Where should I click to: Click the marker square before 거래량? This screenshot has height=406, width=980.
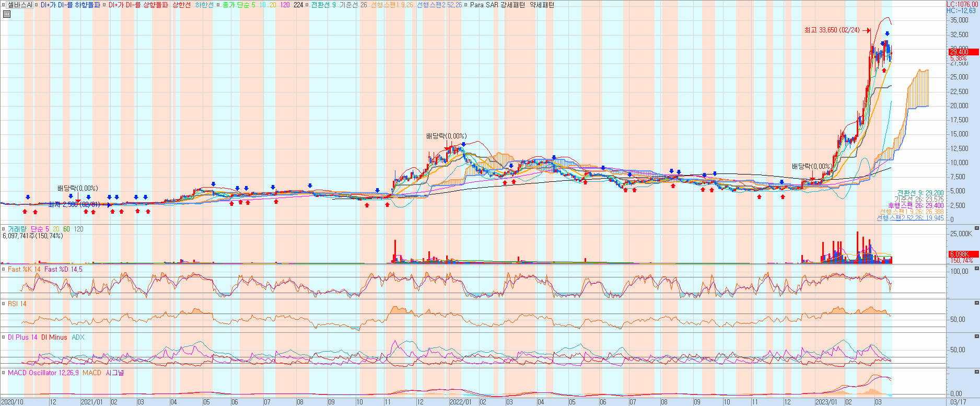4,229
